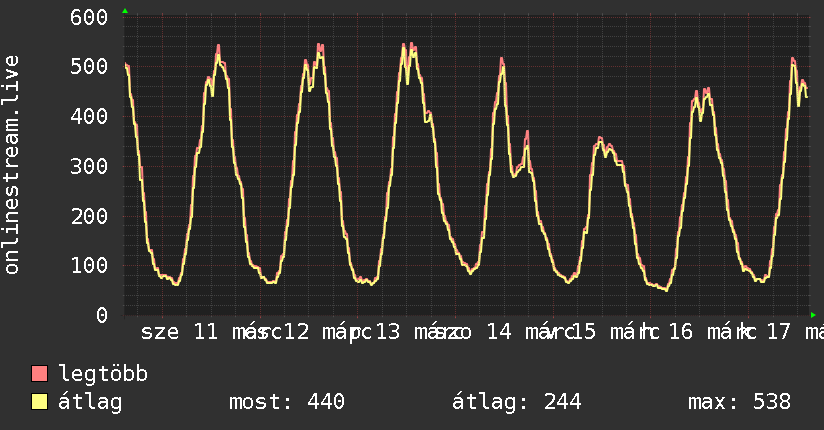Click the most: 440 statistic
The height and width of the screenshot is (430, 824).
pyautogui.click(x=287, y=402)
